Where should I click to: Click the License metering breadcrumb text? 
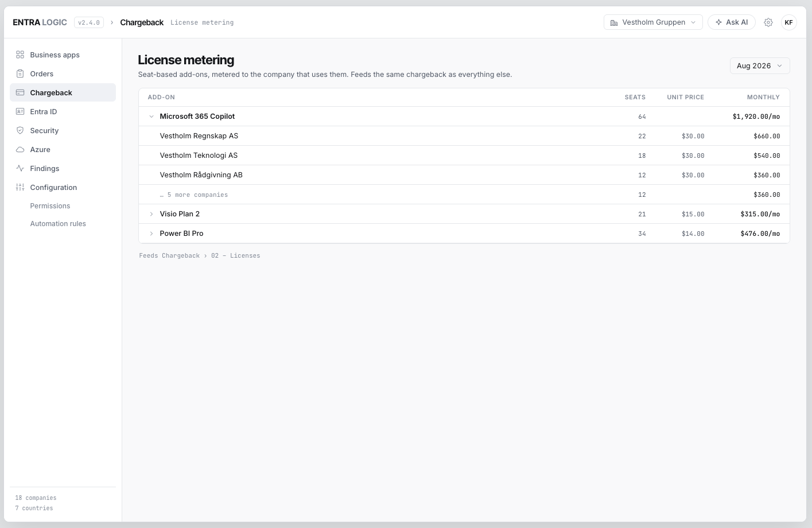tap(202, 22)
